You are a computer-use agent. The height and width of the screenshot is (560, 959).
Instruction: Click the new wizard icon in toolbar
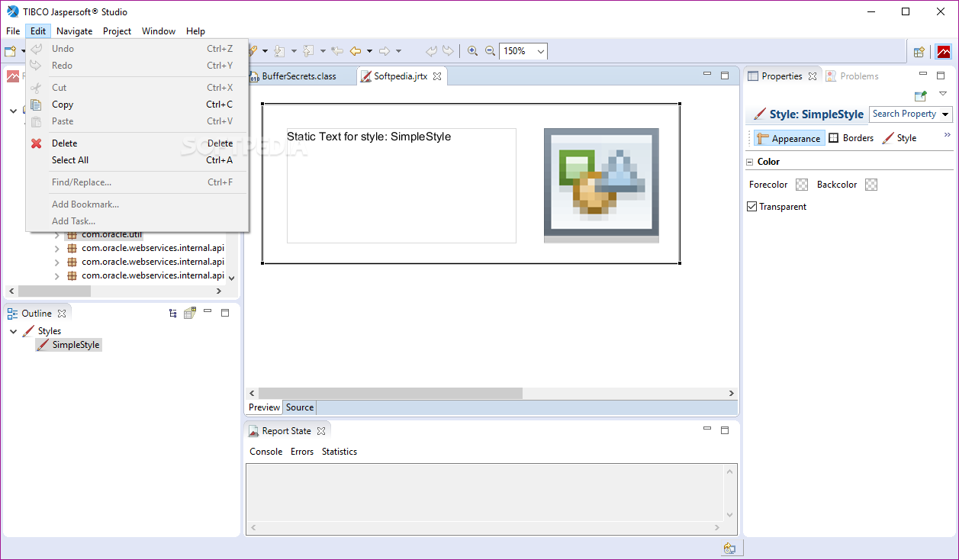pyautogui.click(x=10, y=51)
